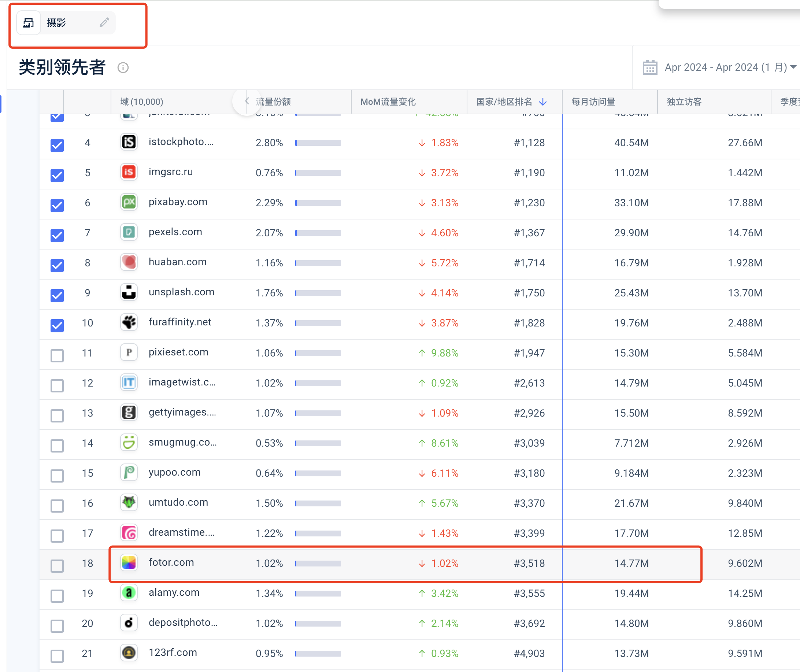Click the fotor.com colorful icon
The width and height of the screenshot is (800, 672).
coord(129,562)
